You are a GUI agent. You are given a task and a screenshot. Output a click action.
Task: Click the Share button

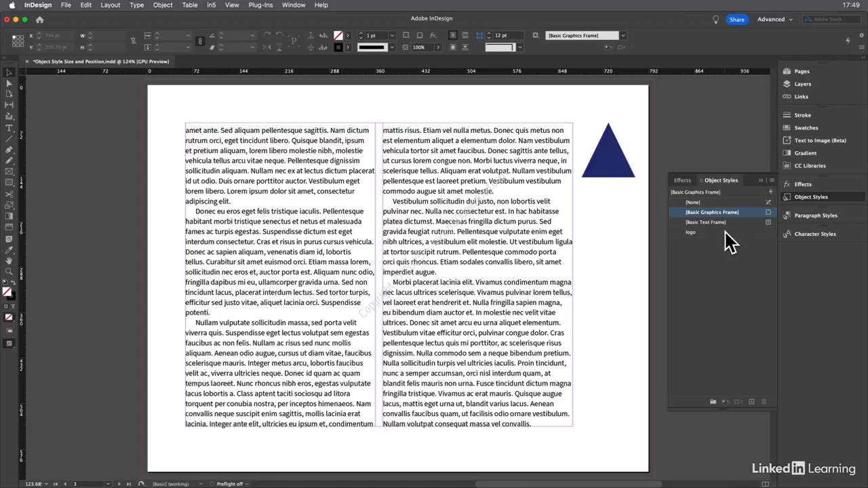[736, 20]
